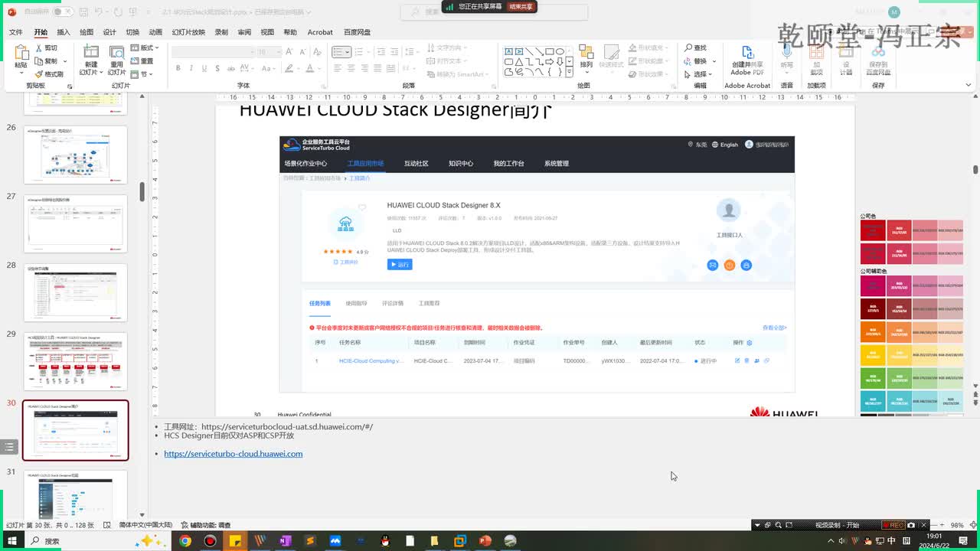This screenshot has width=980, height=551.
Task: Switch to the Slide Show (幻灯片放映) tab
Action: pos(188,32)
